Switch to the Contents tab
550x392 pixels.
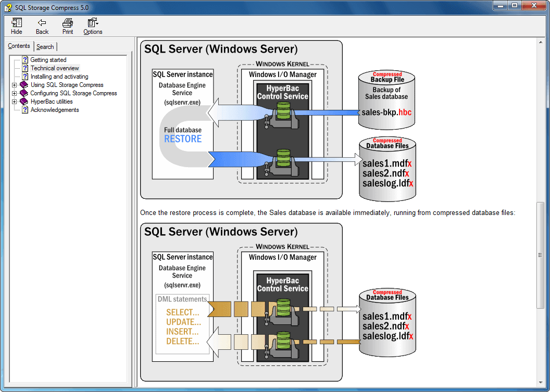(x=19, y=46)
